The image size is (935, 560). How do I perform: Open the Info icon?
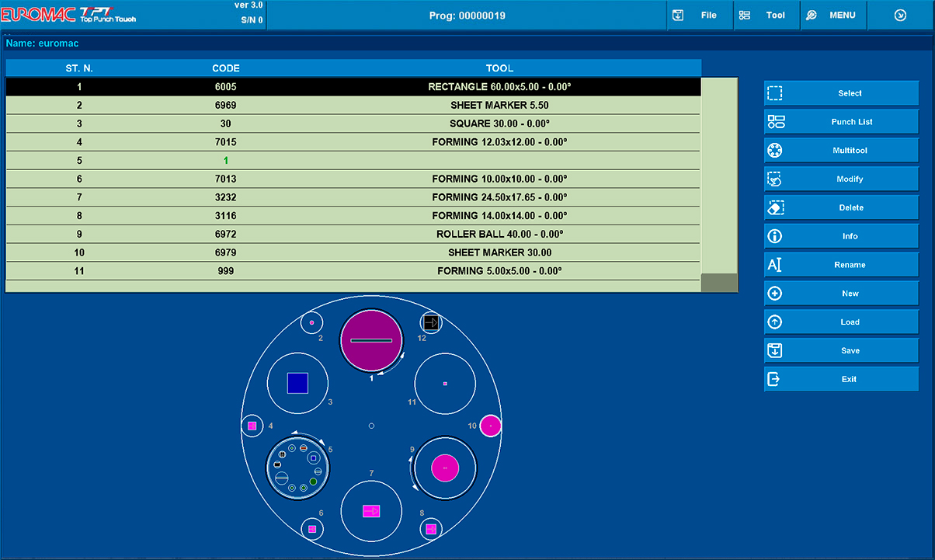pos(775,236)
